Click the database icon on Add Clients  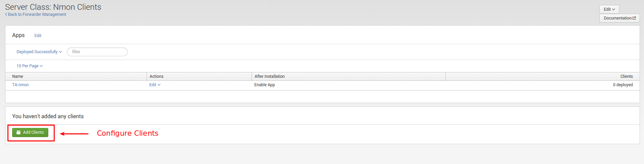(x=19, y=133)
